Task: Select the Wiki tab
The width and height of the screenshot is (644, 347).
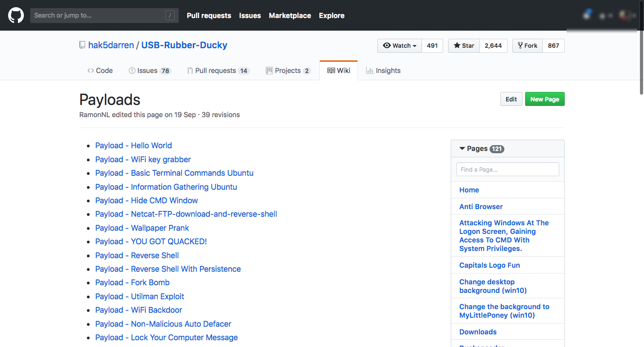Action: coord(339,71)
